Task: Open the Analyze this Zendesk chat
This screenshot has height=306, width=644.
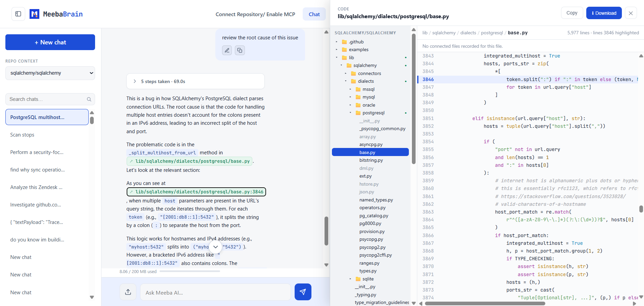Action: point(47,187)
